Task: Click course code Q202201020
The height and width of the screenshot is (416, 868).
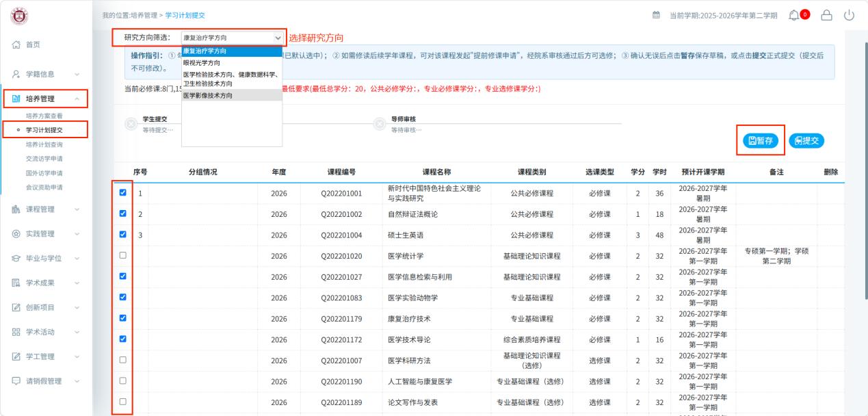Action: (341, 256)
